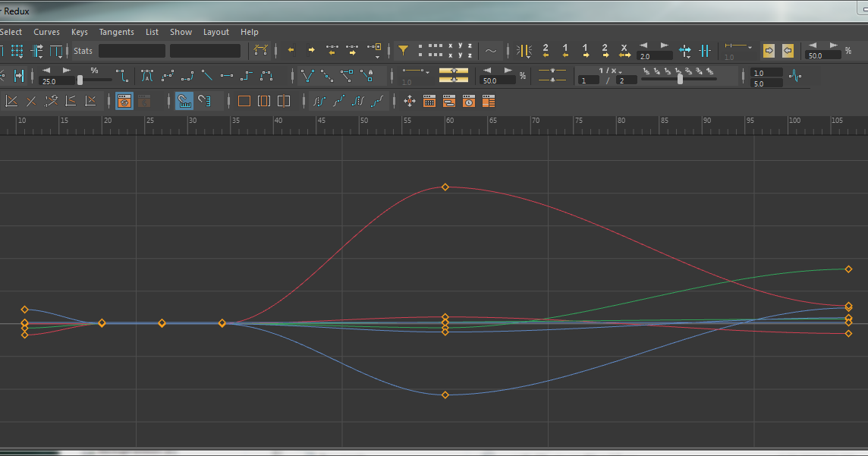Open the 1/x option dropdown arrow
This screenshot has width=868, height=456.
click(620, 71)
